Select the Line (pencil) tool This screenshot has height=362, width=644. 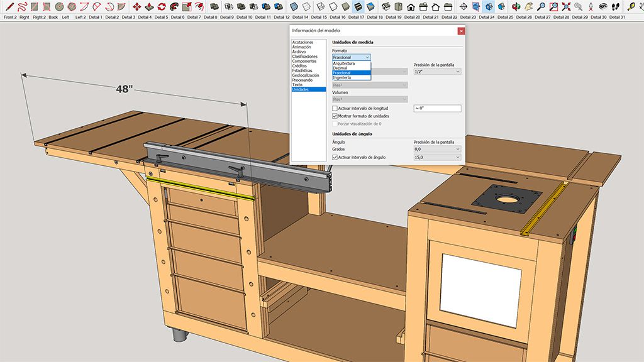(9, 6)
